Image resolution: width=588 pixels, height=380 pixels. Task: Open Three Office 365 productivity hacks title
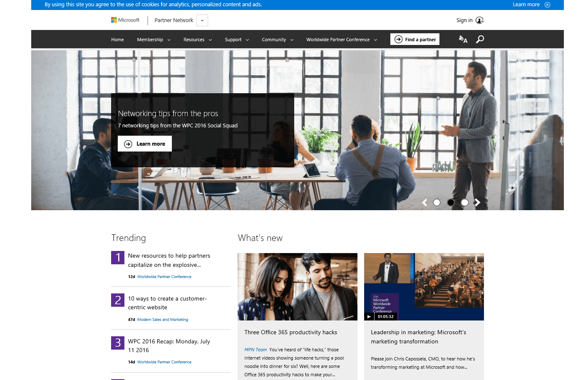pyautogui.click(x=291, y=332)
